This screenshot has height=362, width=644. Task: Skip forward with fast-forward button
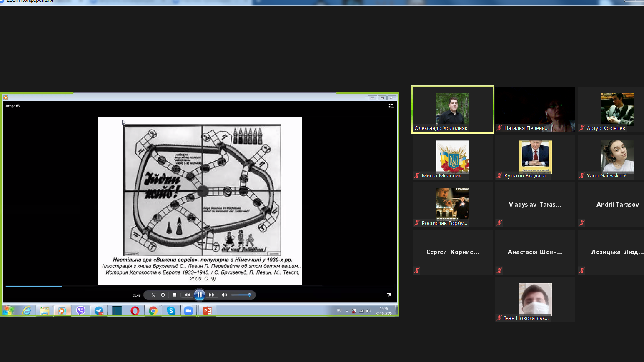(x=212, y=295)
